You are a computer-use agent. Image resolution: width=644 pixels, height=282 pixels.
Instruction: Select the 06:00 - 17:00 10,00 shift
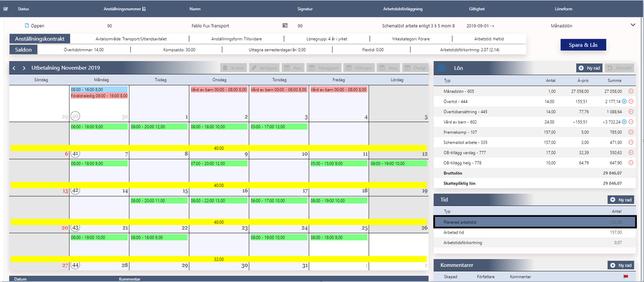pyautogui.click(x=278, y=200)
